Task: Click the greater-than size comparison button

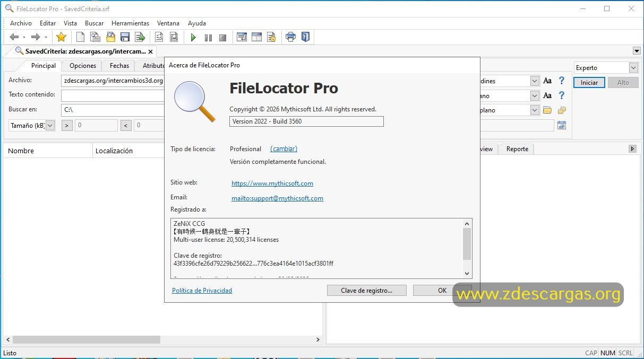Action: 67,126
